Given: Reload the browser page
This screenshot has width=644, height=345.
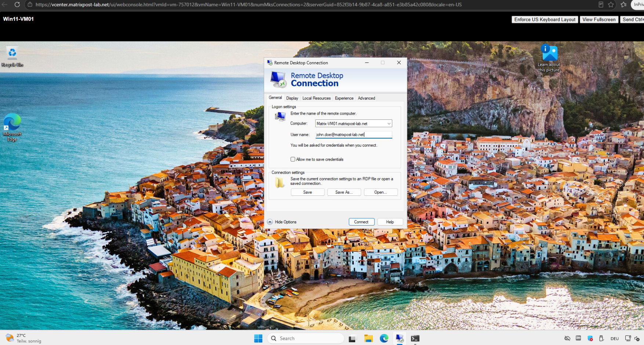Looking at the screenshot, I should tap(17, 4).
